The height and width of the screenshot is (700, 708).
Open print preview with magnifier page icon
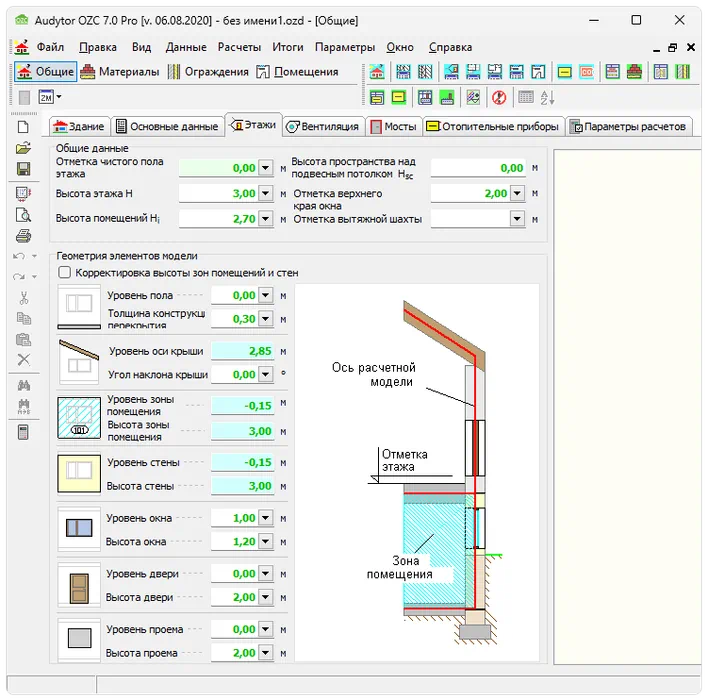tap(23, 215)
